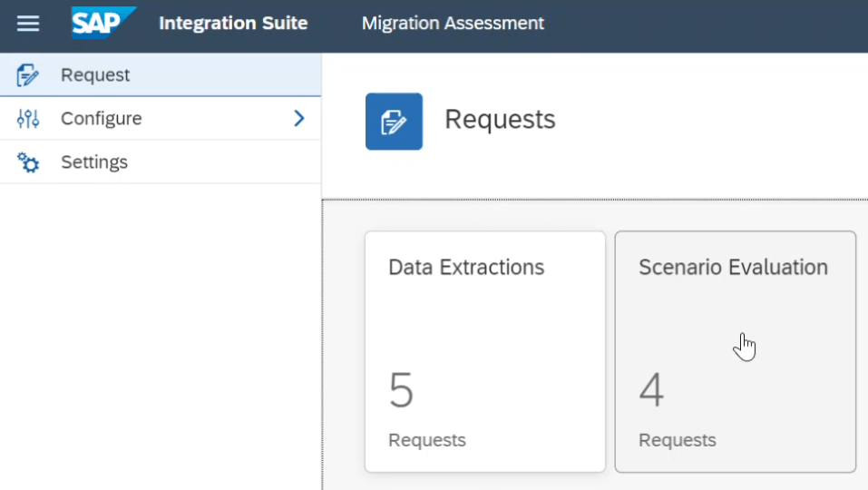The height and width of the screenshot is (490, 868).
Task: Select Request in the side navigation
Action: tap(161, 74)
